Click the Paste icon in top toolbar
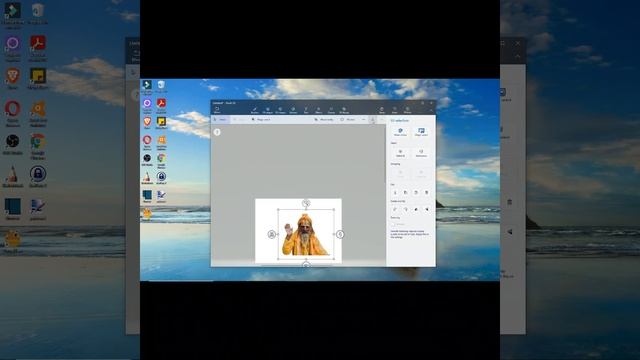 pyautogui.click(x=382, y=111)
